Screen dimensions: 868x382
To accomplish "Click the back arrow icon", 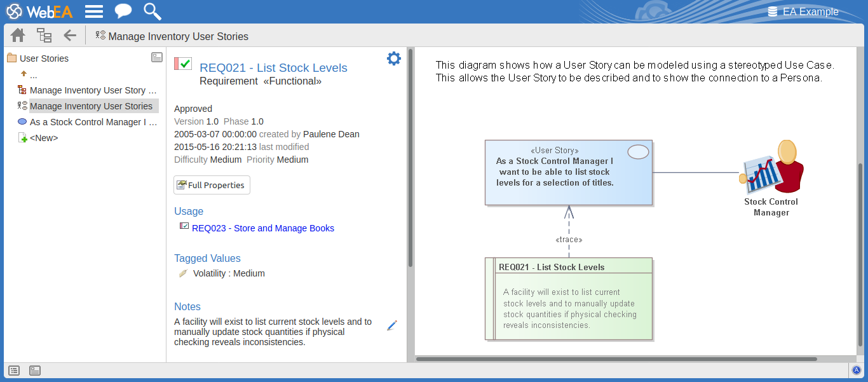I will [x=70, y=36].
